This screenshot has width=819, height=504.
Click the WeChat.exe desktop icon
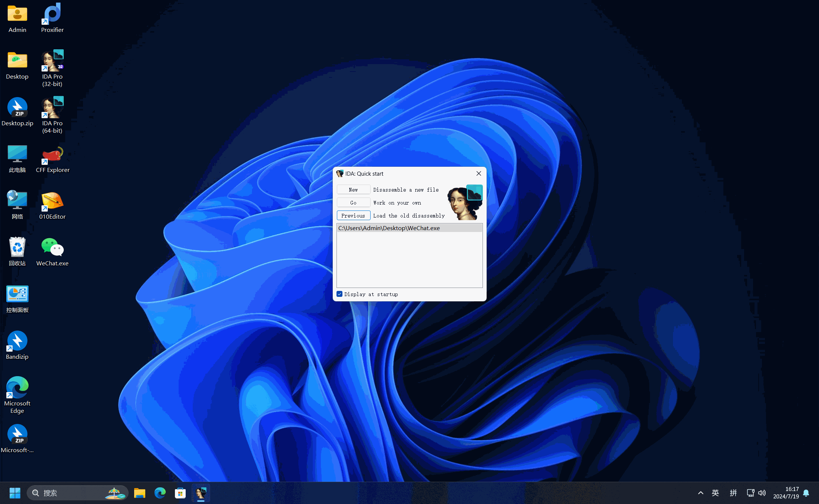tap(52, 248)
